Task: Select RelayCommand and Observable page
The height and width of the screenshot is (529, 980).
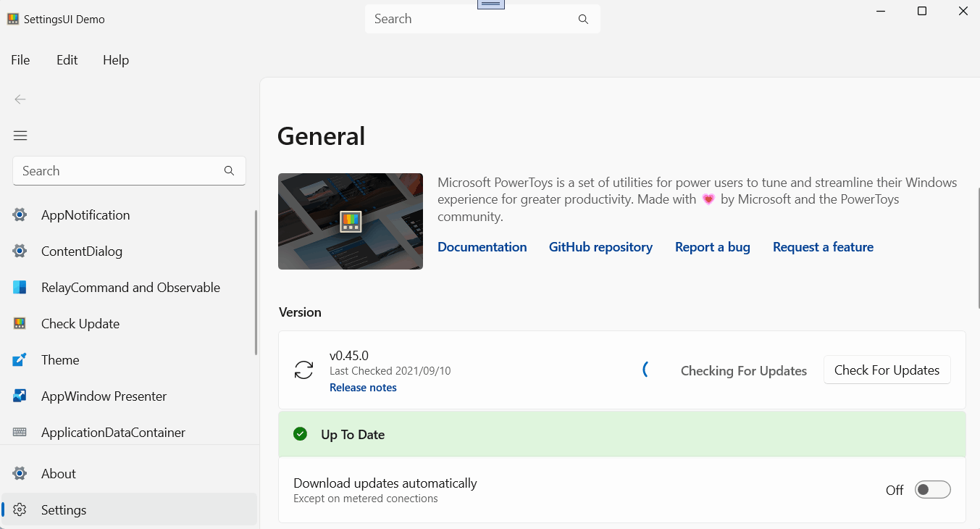Action: point(129,288)
